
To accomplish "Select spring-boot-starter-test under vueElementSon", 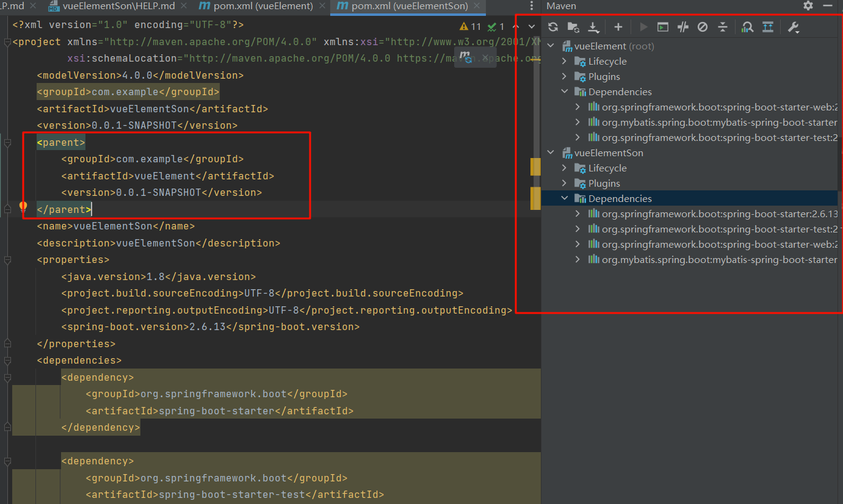I will click(x=719, y=229).
